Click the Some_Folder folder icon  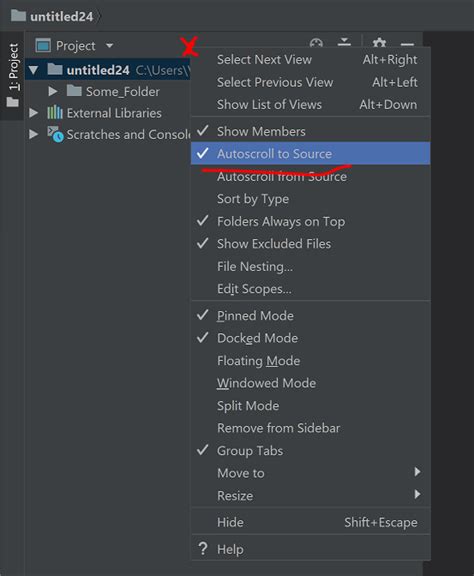(x=74, y=90)
